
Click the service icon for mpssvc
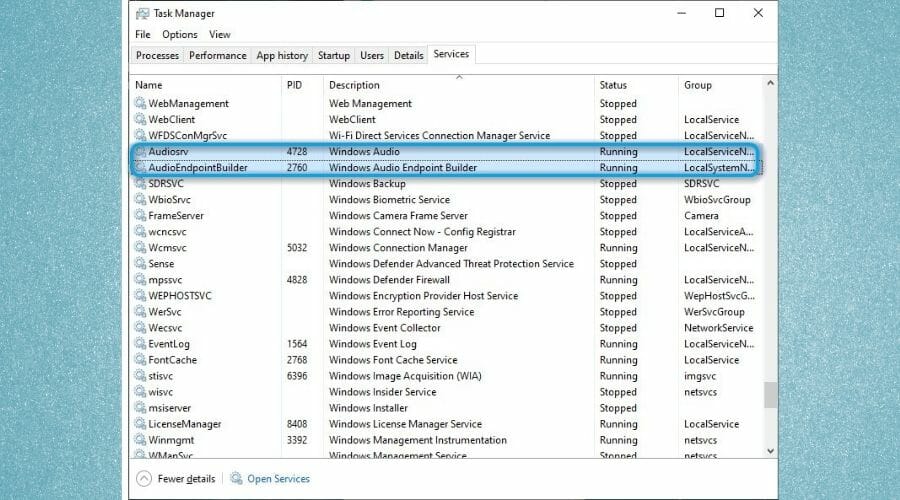click(140, 280)
